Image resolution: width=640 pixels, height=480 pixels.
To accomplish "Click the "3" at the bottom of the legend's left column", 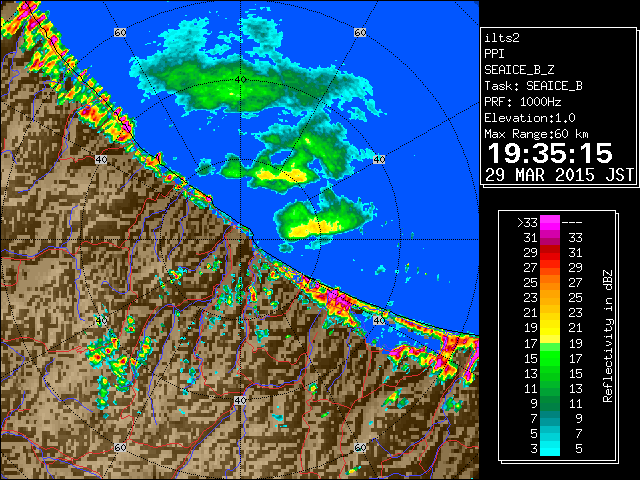I will coord(534,449).
